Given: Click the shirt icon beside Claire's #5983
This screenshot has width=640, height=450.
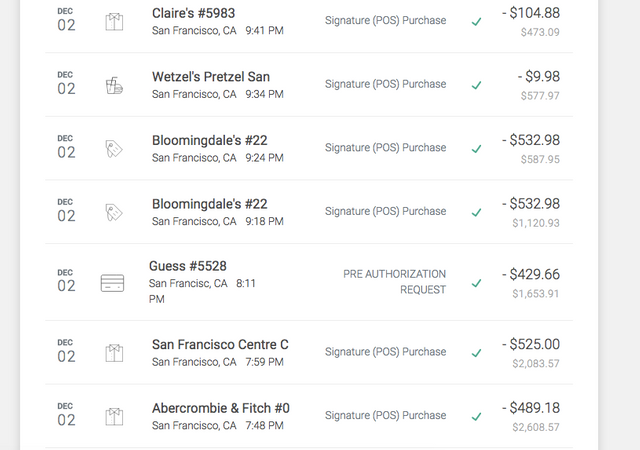Looking at the screenshot, I should tap(114, 22).
